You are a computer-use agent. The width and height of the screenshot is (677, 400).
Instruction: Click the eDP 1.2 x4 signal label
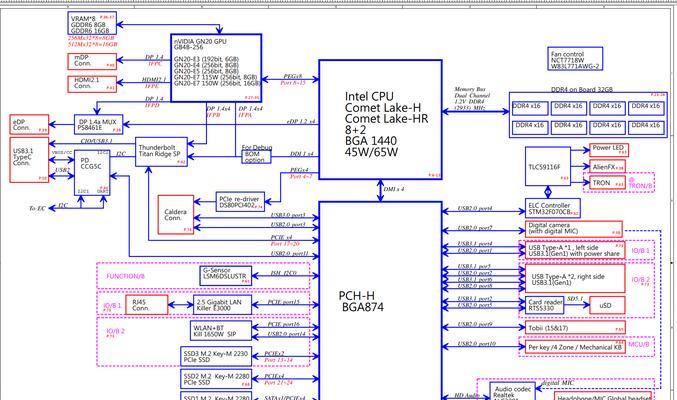tap(301, 121)
